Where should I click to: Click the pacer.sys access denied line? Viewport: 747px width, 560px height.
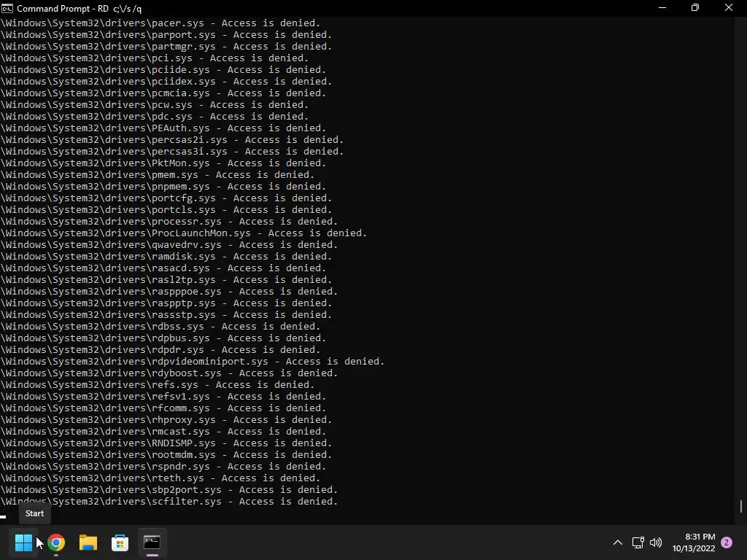point(160,23)
